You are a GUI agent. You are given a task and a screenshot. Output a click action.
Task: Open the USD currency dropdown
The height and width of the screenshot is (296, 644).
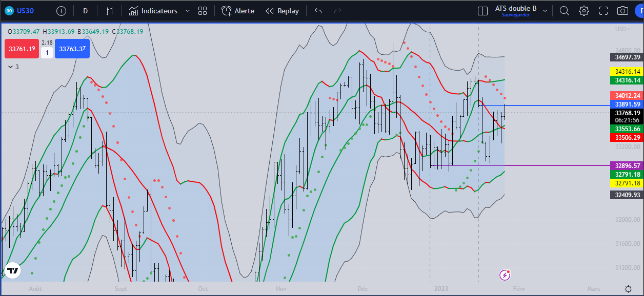click(623, 29)
